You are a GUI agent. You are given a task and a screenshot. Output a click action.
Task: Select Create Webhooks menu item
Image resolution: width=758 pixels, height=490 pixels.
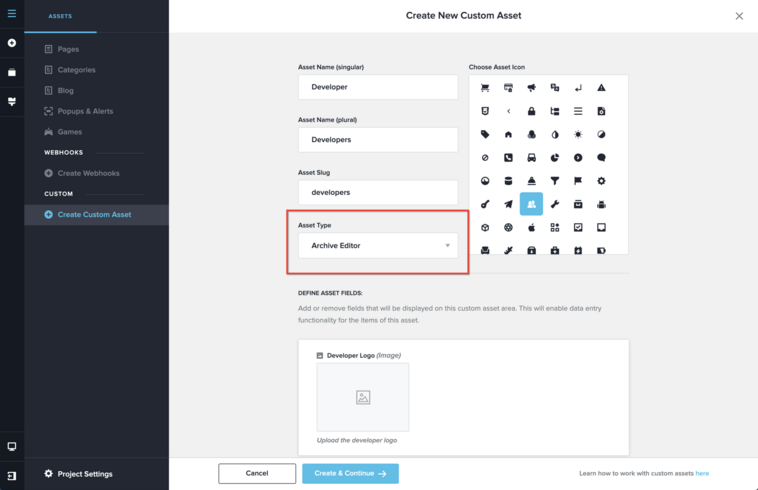pos(88,173)
